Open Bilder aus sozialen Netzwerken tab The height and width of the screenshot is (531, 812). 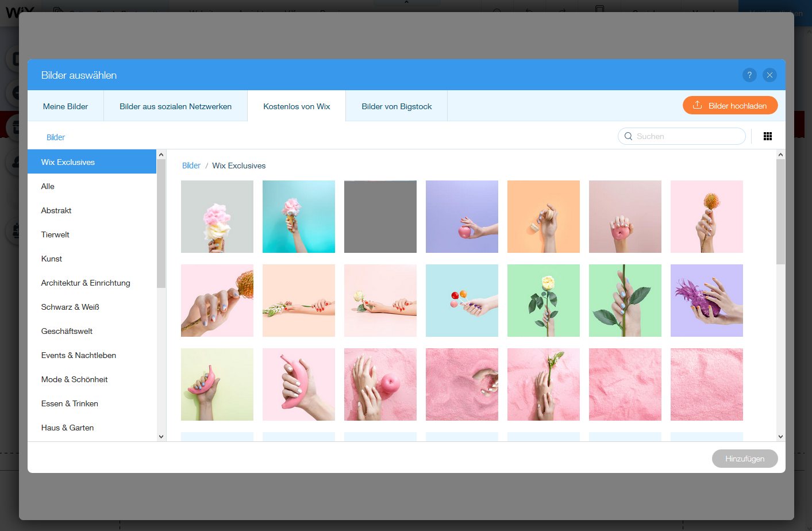pos(175,106)
